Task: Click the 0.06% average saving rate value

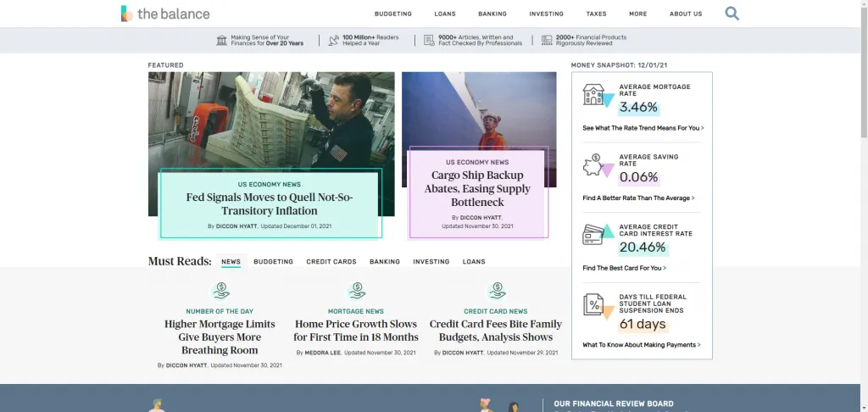Action: [x=639, y=178]
